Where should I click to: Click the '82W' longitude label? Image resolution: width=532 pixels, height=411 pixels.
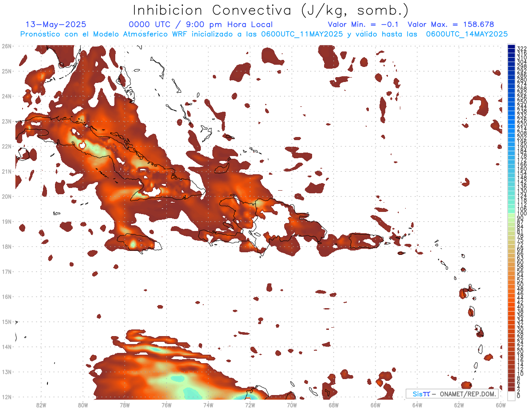[41, 405]
